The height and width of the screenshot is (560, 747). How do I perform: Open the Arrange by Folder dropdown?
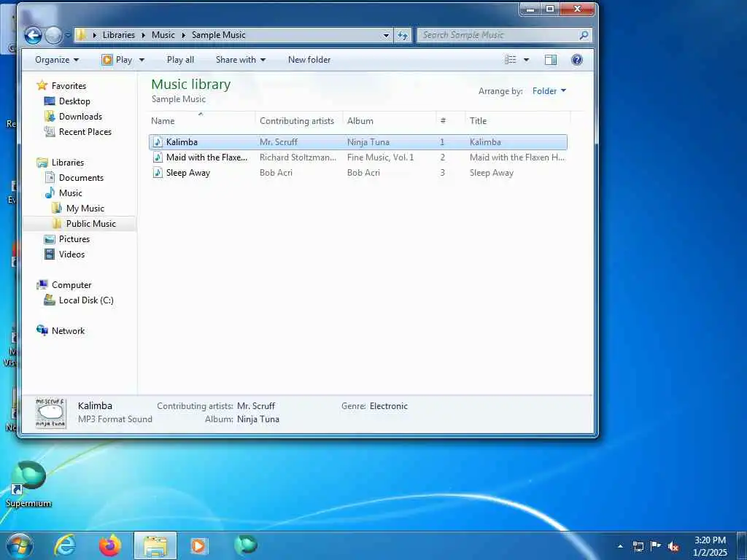pyautogui.click(x=549, y=91)
